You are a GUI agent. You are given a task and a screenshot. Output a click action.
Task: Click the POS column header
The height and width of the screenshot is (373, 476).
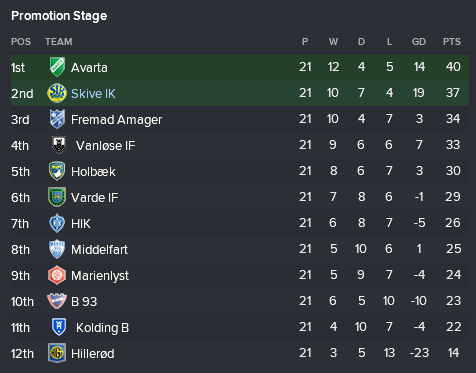click(x=21, y=42)
